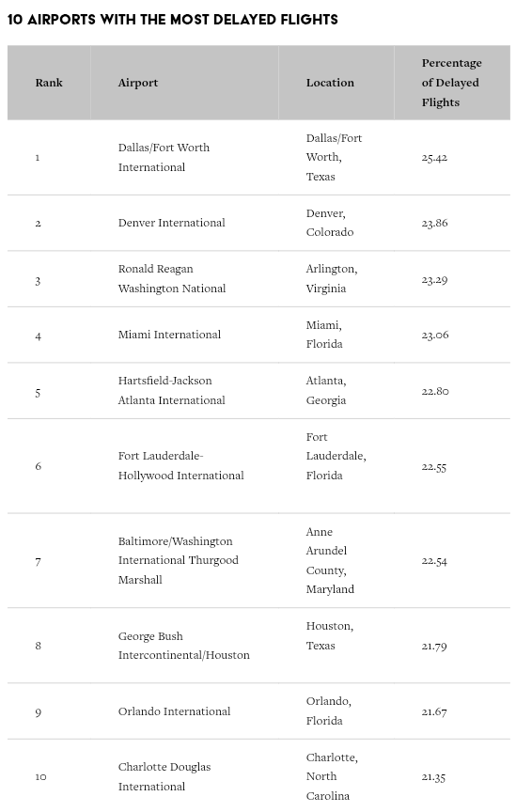The height and width of the screenshot is (812, 516).
Task: Click the Rank column header
Action: click(x=49, y=83)
